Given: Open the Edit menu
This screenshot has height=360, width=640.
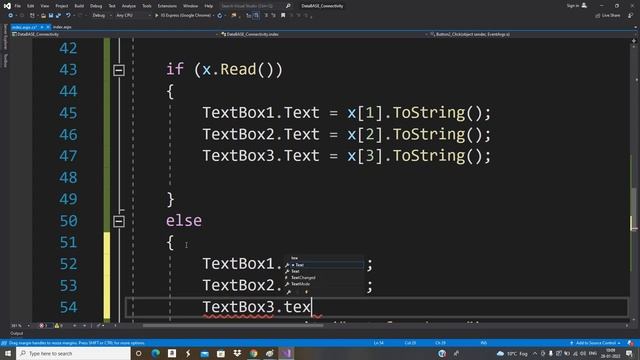Looking at the screenshot, I should pyautogui.click(x=31, y=6).
